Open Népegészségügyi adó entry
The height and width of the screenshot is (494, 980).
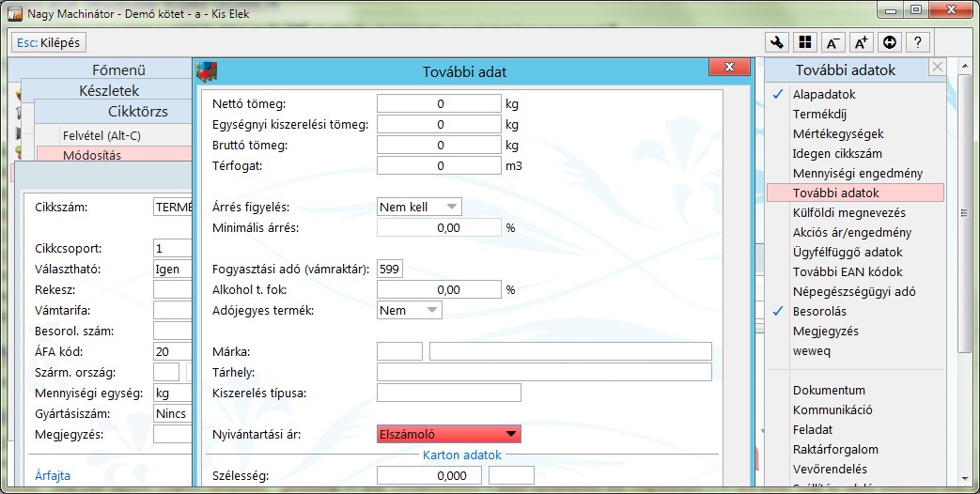tap(854, 292)
